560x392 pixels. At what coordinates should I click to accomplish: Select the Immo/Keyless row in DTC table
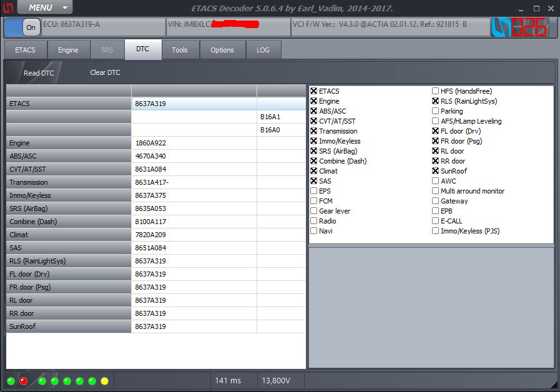155,195
